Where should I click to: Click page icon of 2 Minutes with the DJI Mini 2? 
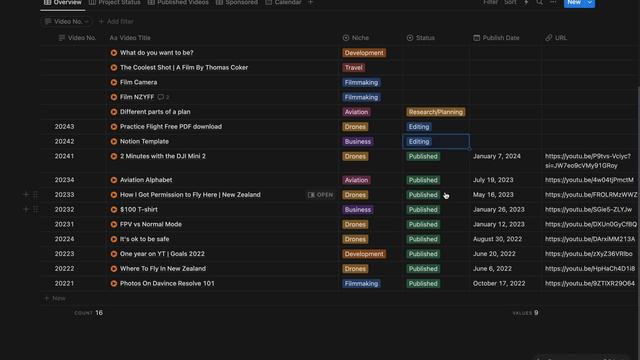(x=114, y=156)
